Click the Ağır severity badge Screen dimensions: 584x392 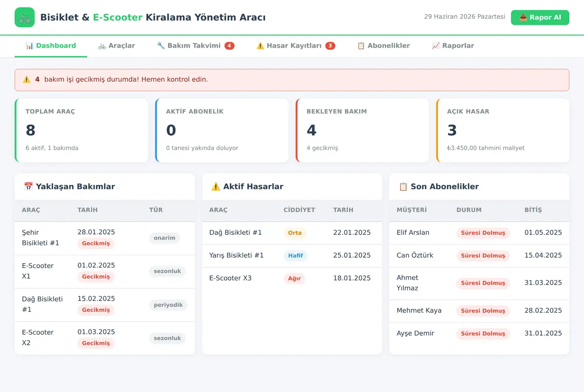tap(294, 279)
